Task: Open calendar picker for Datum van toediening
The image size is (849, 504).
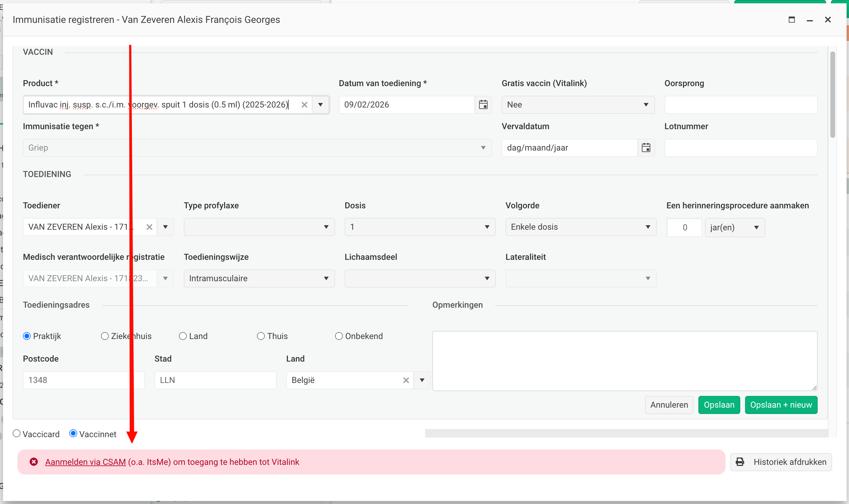Action: 483,104
